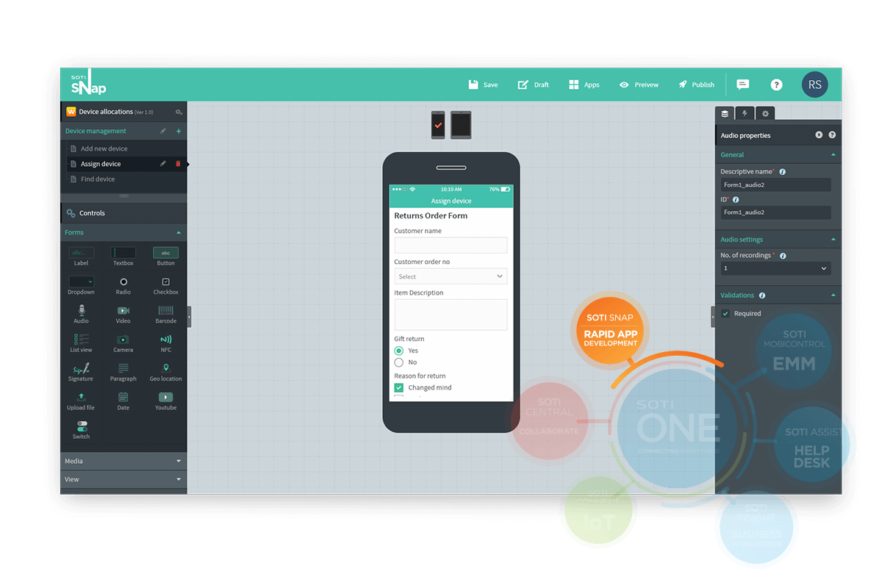Click the Draft button in top bar
Screen dimensions: 882x588
click(533, 85)
